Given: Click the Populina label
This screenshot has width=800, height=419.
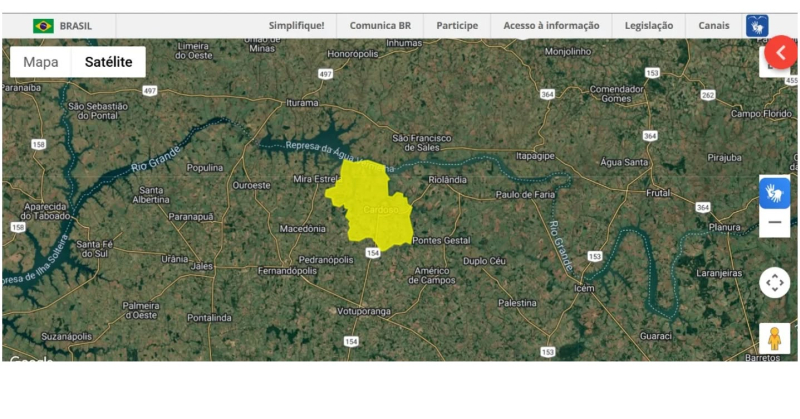Looking at the screenshot, I should click(x=205, y=168).
